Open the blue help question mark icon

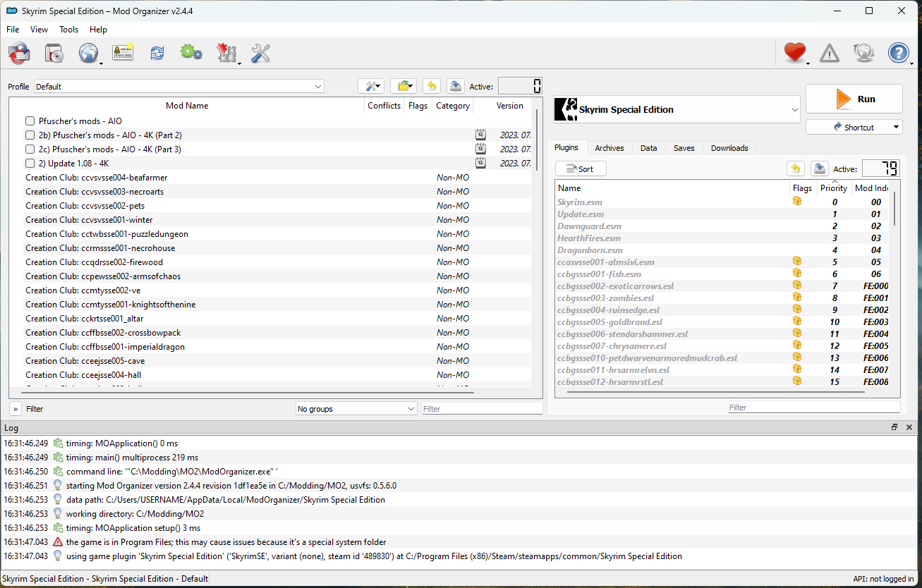pyautogui.click(x=899, y=53)
